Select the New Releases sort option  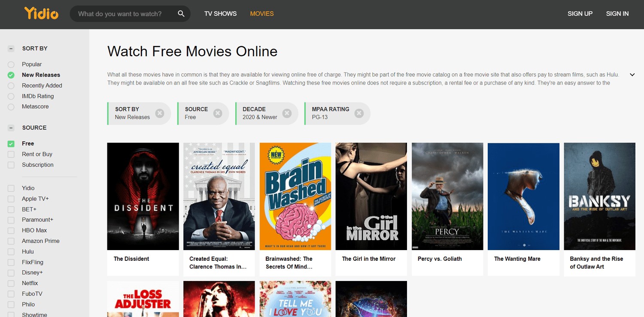tap(11, 75)
